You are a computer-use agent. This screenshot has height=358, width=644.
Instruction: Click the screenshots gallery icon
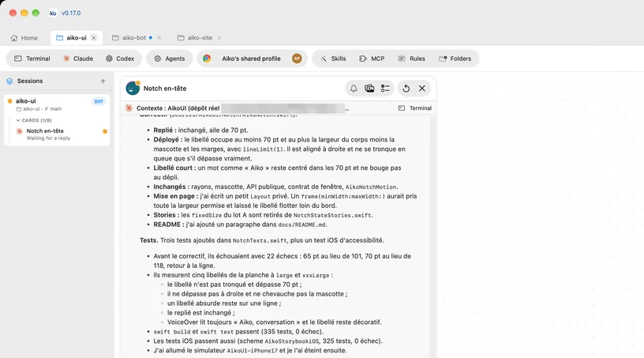tap(369, 89)
